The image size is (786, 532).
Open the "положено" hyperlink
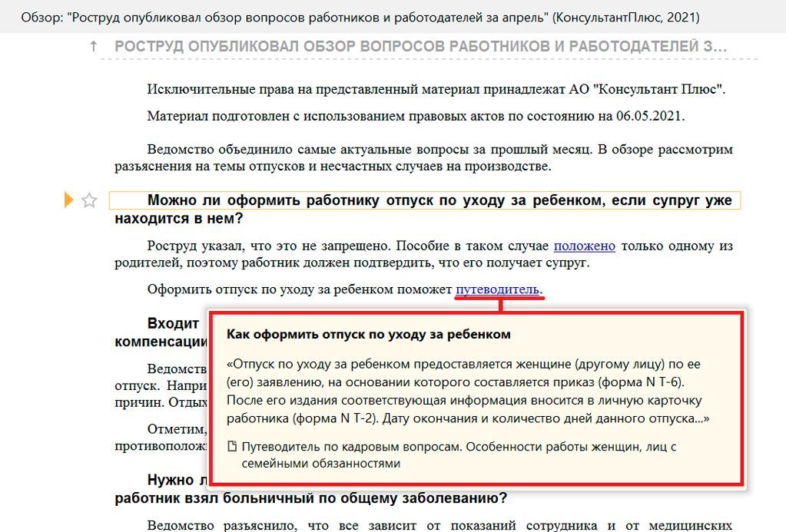[x=585, y=246]
